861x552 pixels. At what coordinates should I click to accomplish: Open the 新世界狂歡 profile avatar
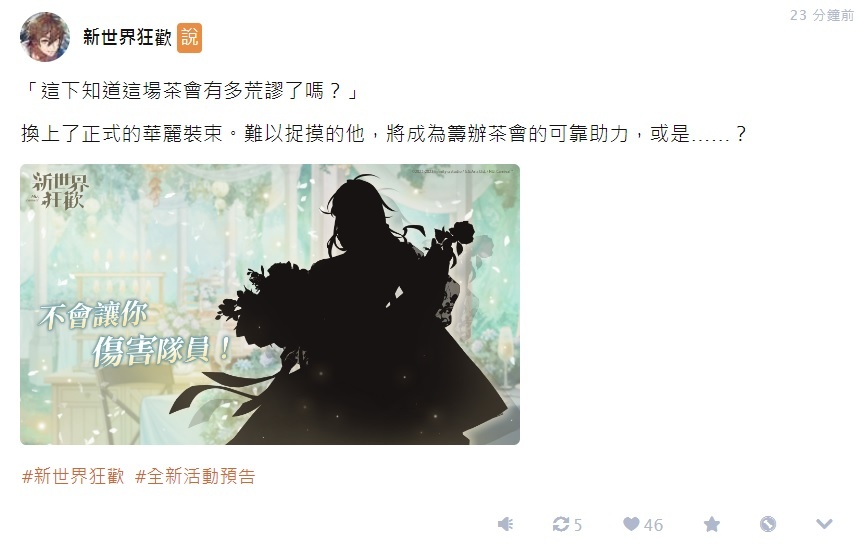coord(45,37)
